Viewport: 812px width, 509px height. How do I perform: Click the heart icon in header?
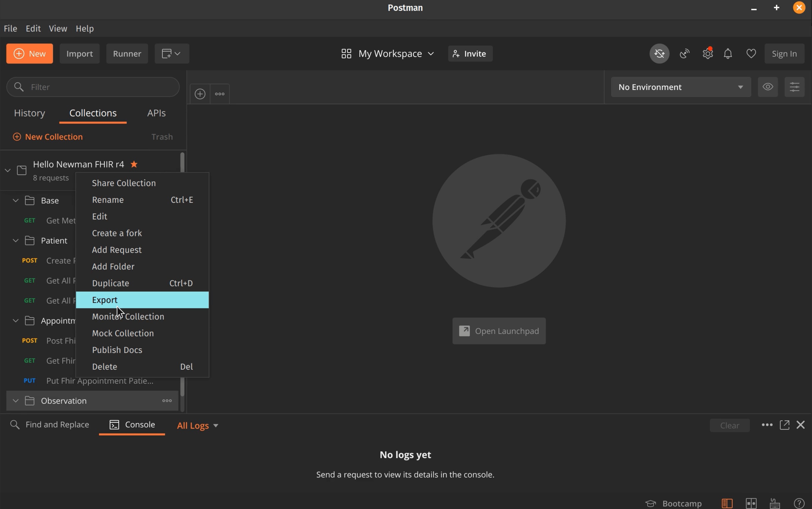[751, 54]
